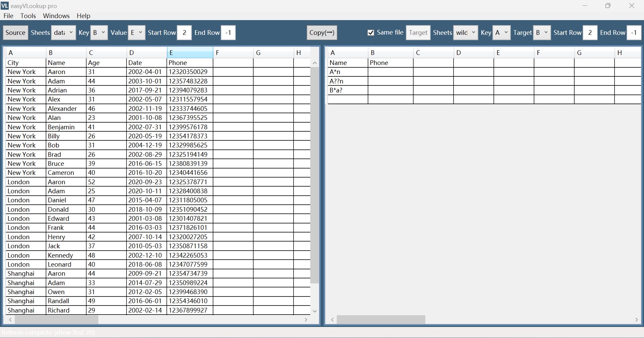Click phone number 12371826101

190,227
